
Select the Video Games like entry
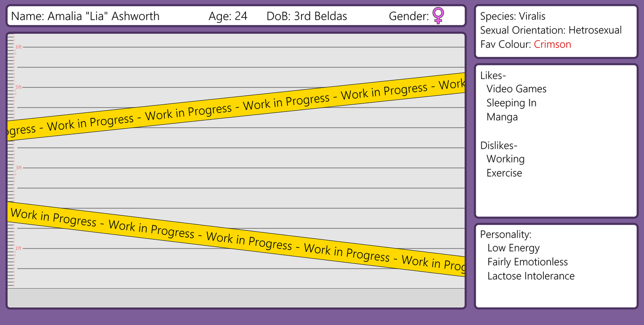pos(516,89)
